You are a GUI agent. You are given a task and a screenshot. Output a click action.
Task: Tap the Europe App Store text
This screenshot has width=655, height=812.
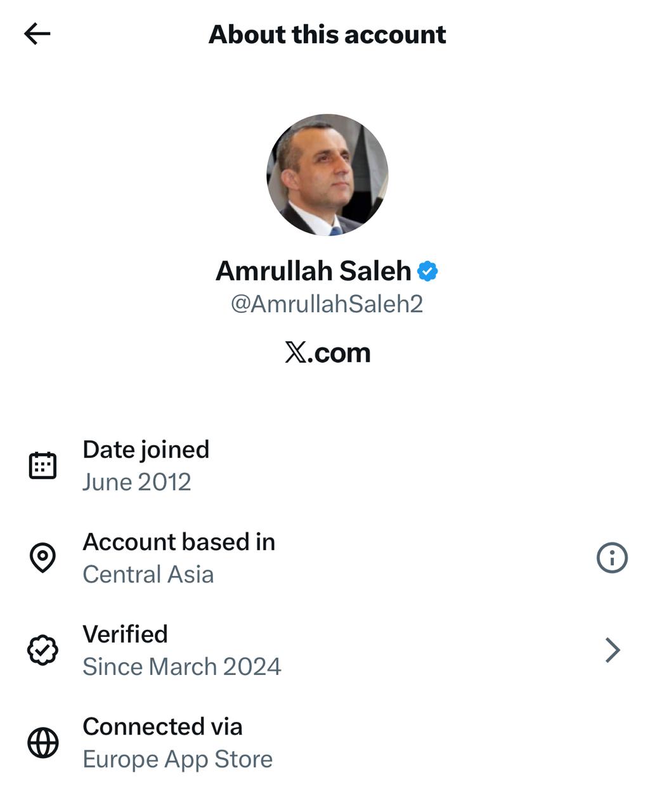click(x=178, y=759)
